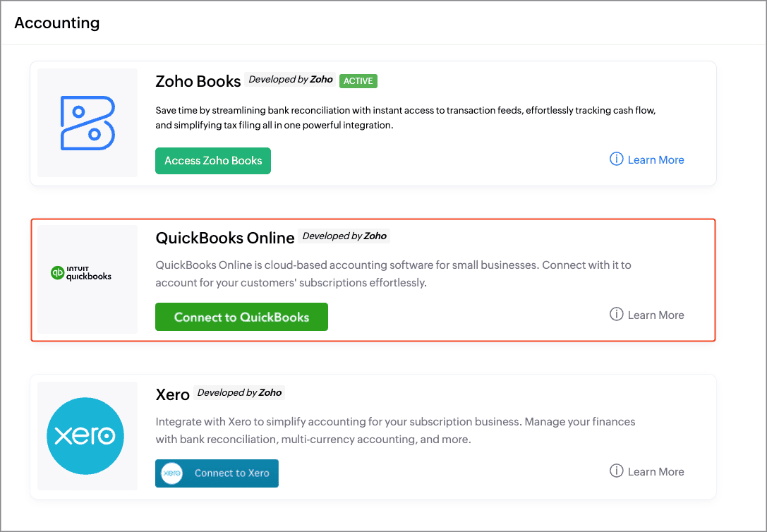The image size is (767, 532).
Task: Click small Xero logo inside Connect button
Action: [x=171, y=473]
